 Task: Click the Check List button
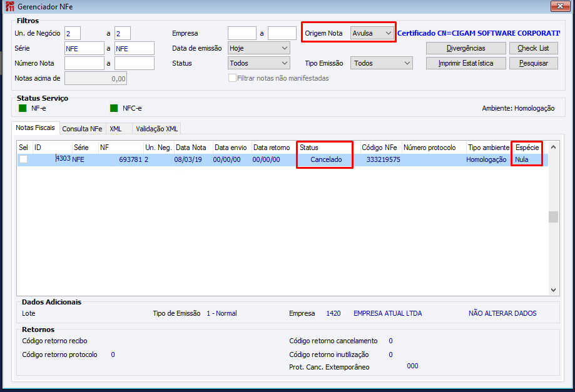click(533, 48)
